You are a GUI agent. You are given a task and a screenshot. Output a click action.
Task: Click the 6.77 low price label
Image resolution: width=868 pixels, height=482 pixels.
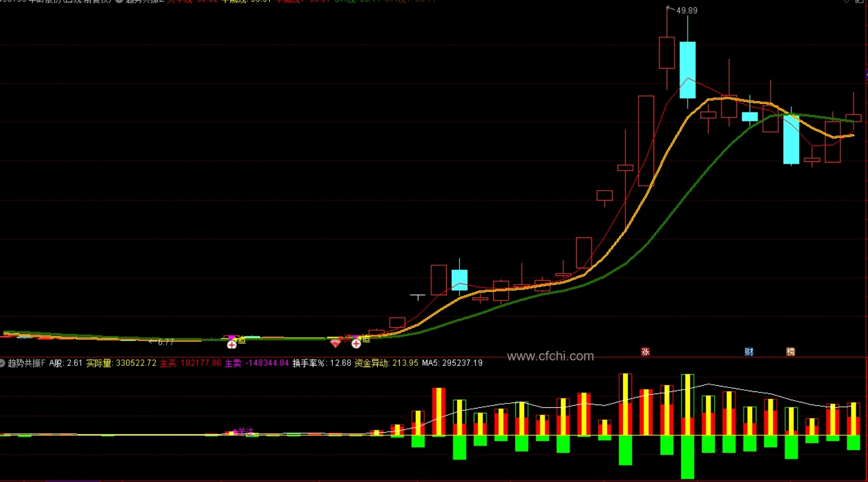point(166,342)
